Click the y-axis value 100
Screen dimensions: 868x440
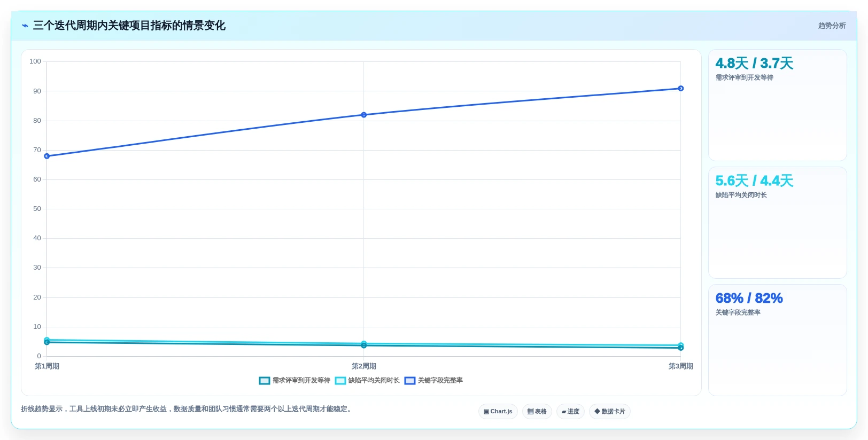click(x=35, y=61)
